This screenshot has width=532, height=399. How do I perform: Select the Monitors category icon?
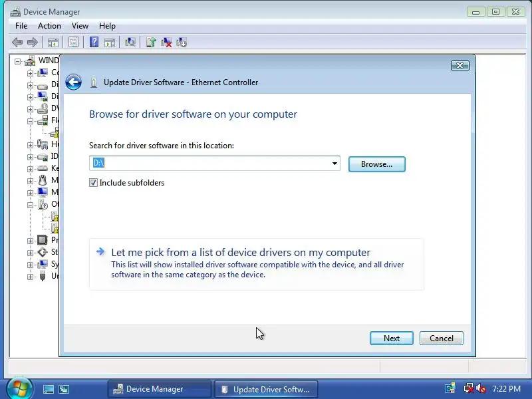click(x=43, y=192)
